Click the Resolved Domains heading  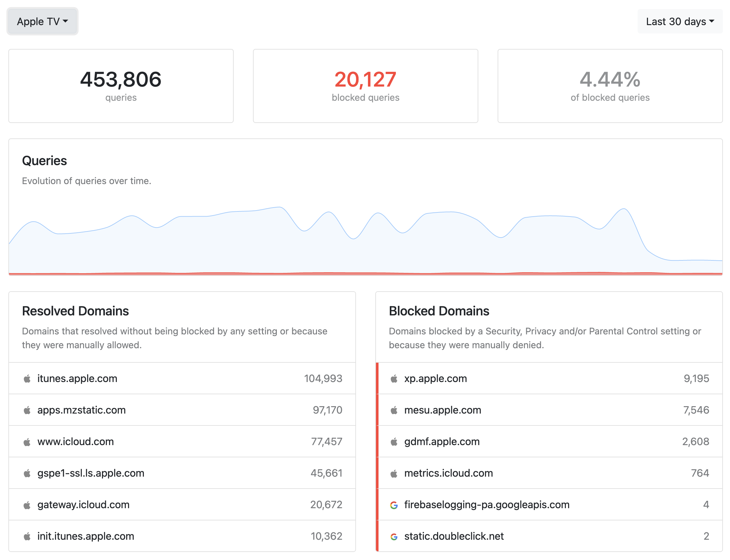(75, 311)
